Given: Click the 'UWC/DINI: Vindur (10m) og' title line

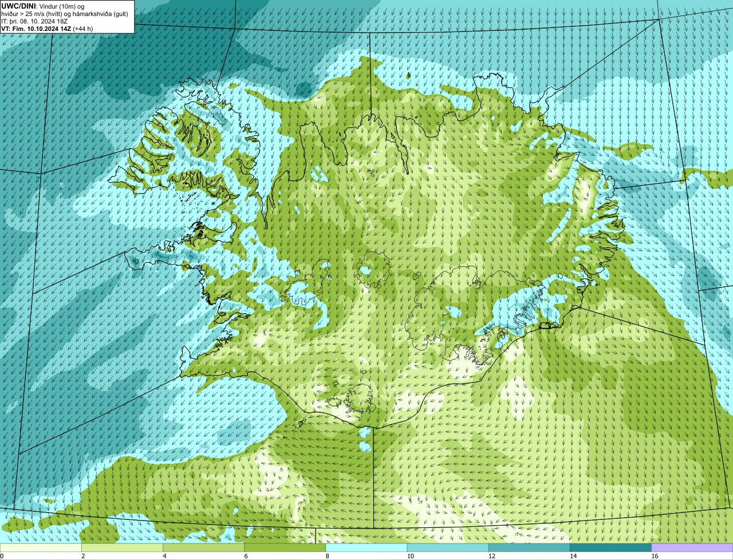Looking at the screenshot, I should coord(43,6).
